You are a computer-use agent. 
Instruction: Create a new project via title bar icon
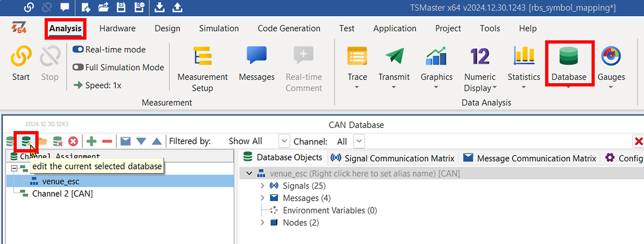click(x=86, y=7)
